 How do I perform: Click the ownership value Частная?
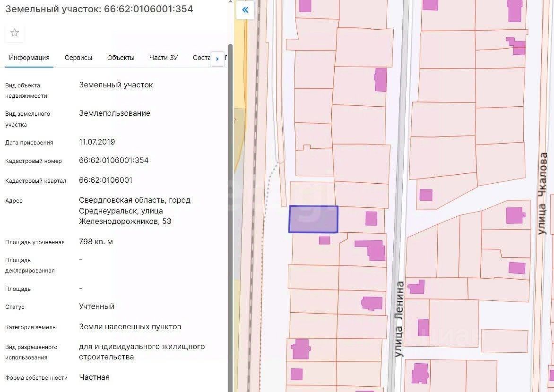(94, 377)
